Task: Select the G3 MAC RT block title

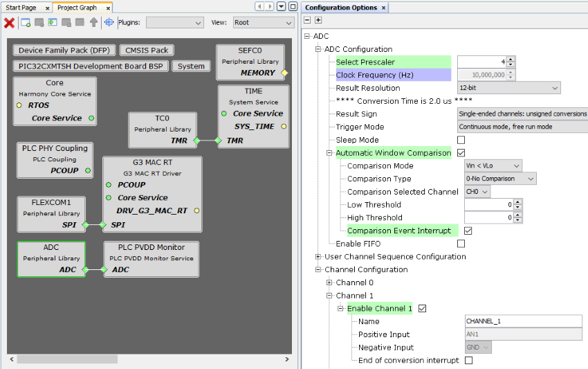Action: pyautogui.click(x=152, y=163)
